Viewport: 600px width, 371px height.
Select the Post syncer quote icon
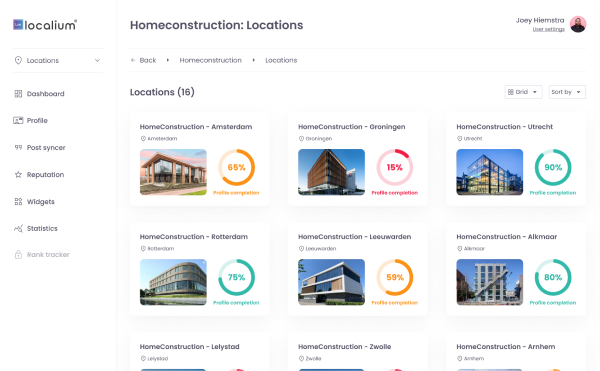point(18,147)
